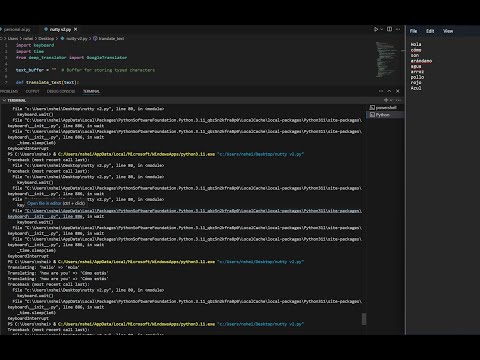Click the "import time" code line
The image size is (480, 360).
[30, 51]
